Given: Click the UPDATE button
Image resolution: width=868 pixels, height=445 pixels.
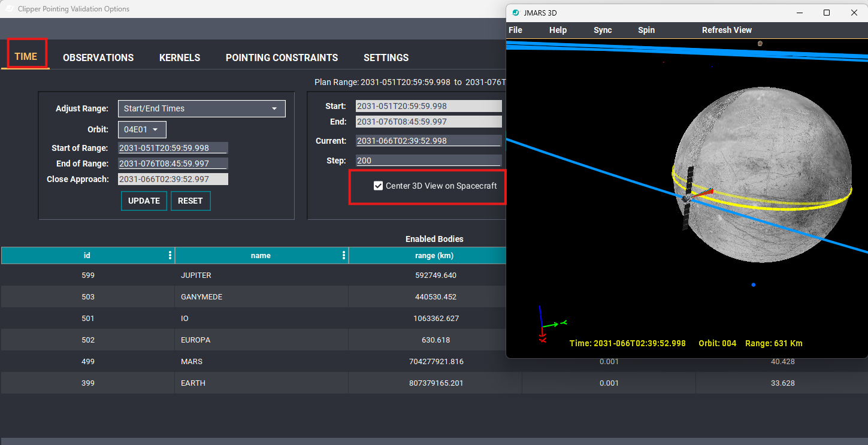Looking at the screenshot, I should (144, 201).
